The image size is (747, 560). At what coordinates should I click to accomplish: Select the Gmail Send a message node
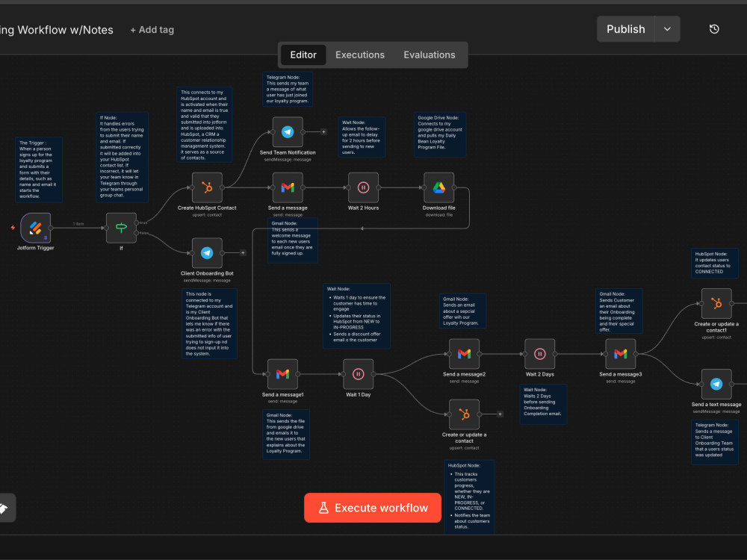pos(288,187)
